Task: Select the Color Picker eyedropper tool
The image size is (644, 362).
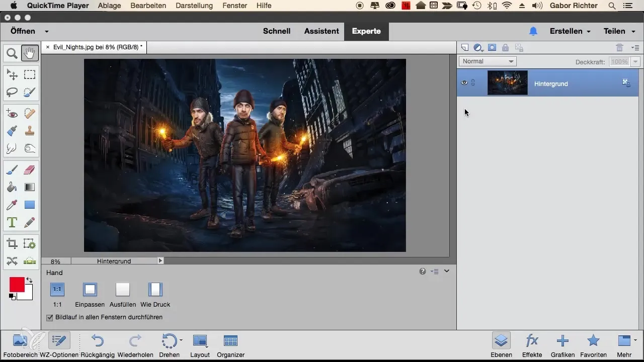Action: [12, 205]
